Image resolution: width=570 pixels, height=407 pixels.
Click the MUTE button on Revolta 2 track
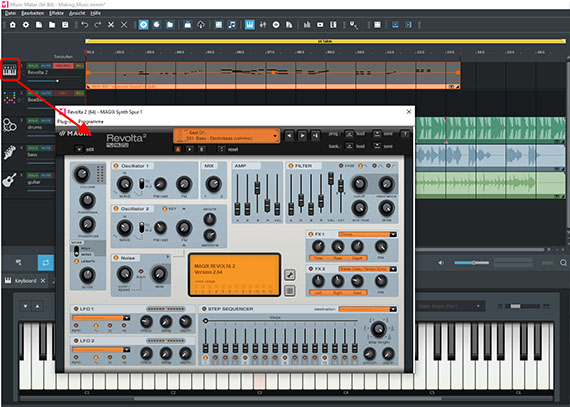point(46,66)
